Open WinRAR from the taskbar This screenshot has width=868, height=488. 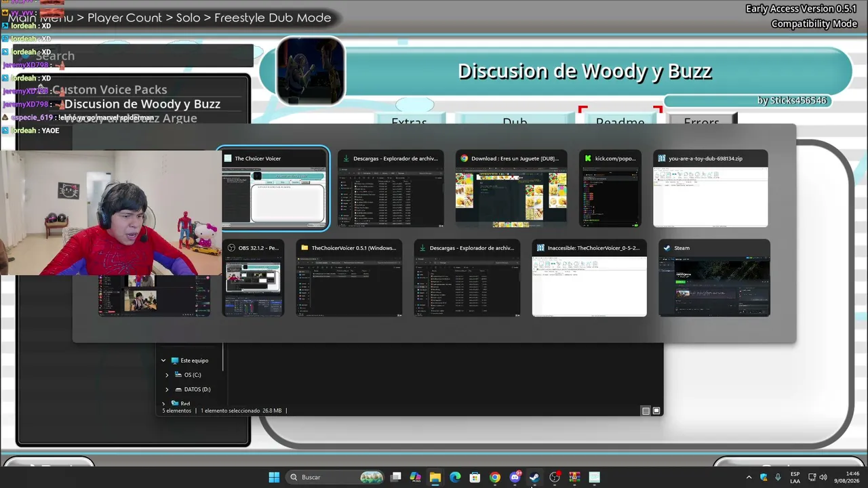[x=574, y=477]
